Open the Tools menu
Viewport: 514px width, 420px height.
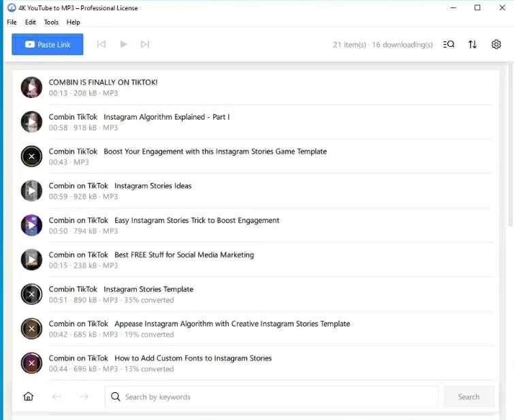point(51,22)
